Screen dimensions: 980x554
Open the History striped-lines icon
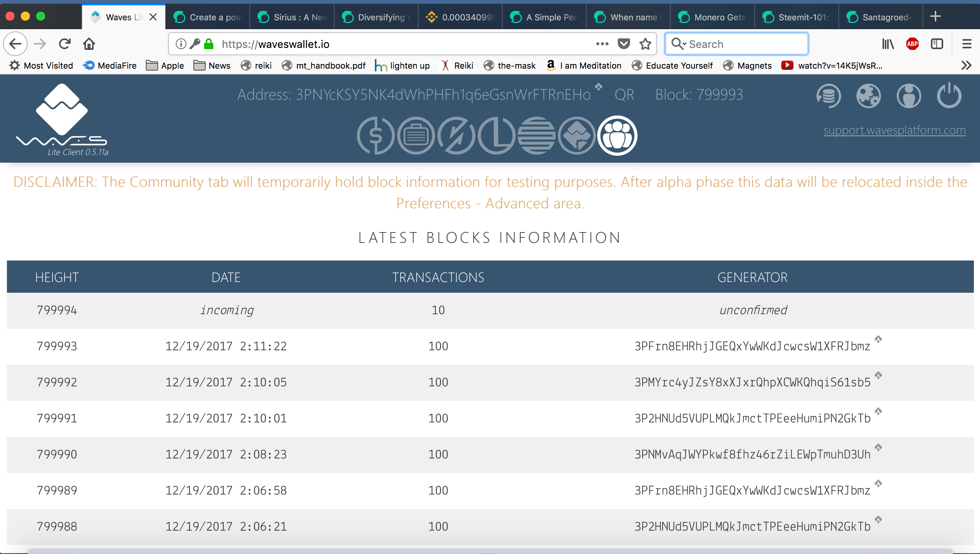coord(536,135)
